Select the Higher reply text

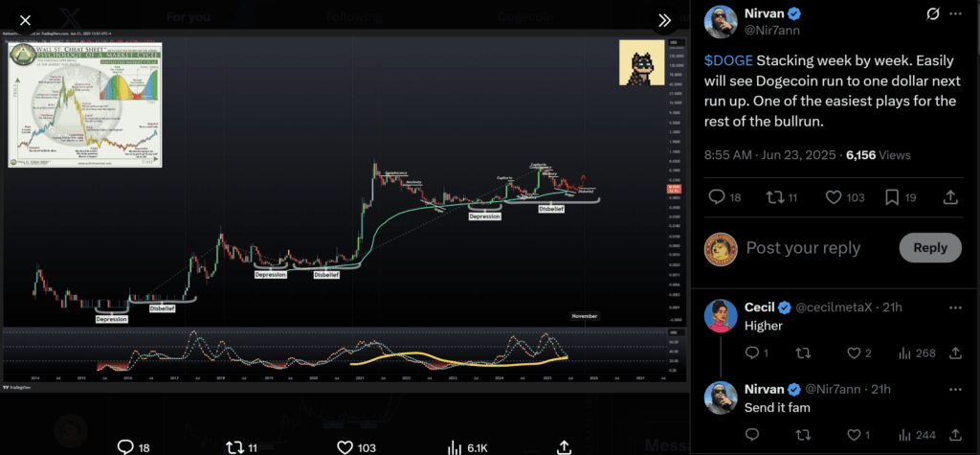click(x=764, y=326)
